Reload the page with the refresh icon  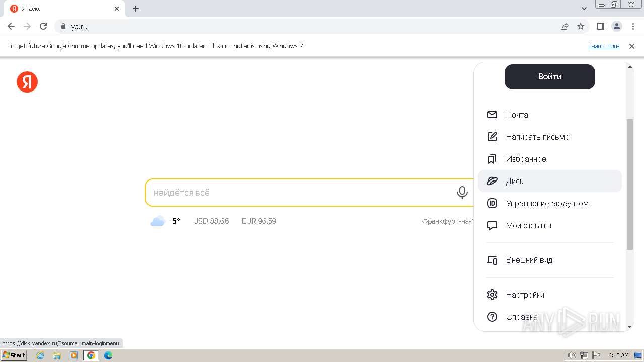tap(43, 26)
